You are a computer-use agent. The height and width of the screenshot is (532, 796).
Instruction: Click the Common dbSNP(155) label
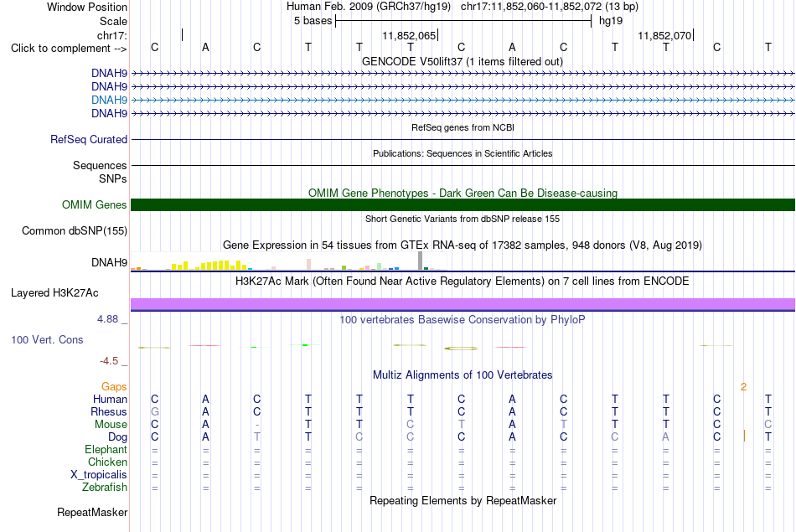pyautogui.click(x=75, y=231)
